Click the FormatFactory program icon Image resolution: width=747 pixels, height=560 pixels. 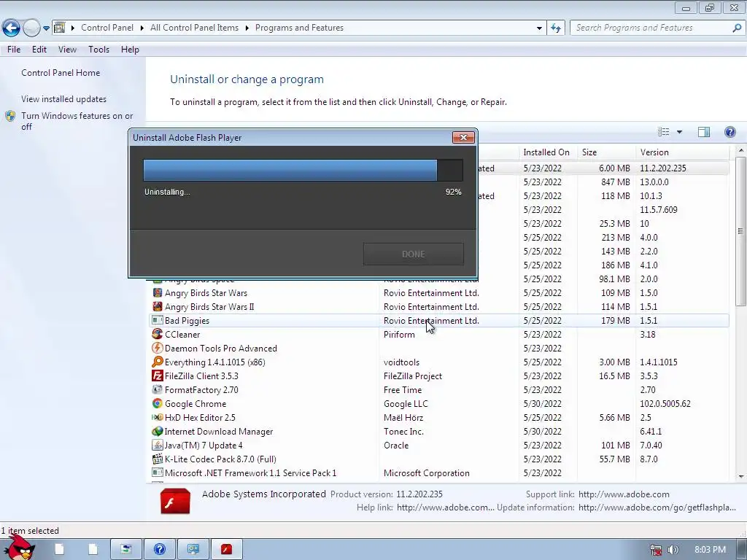pos(158,389)
